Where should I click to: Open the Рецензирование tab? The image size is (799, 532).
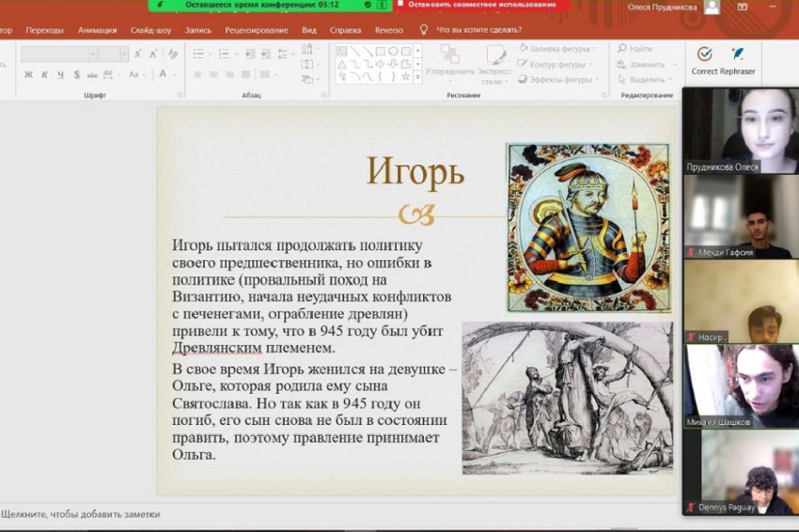[257, 30]
